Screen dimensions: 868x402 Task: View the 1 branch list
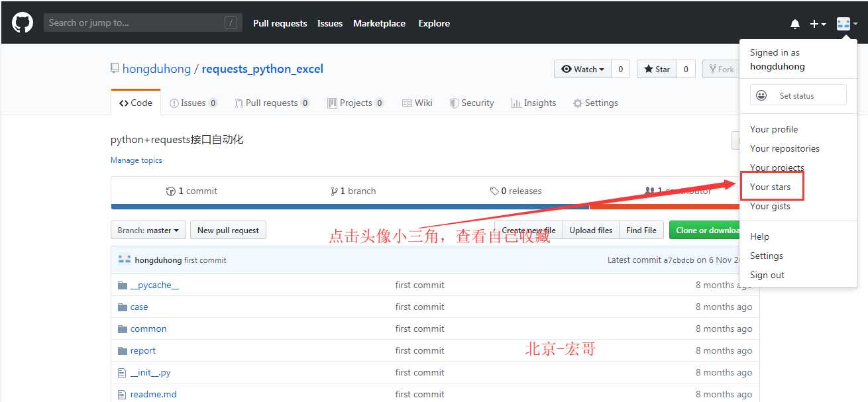(x=353, y=191)
